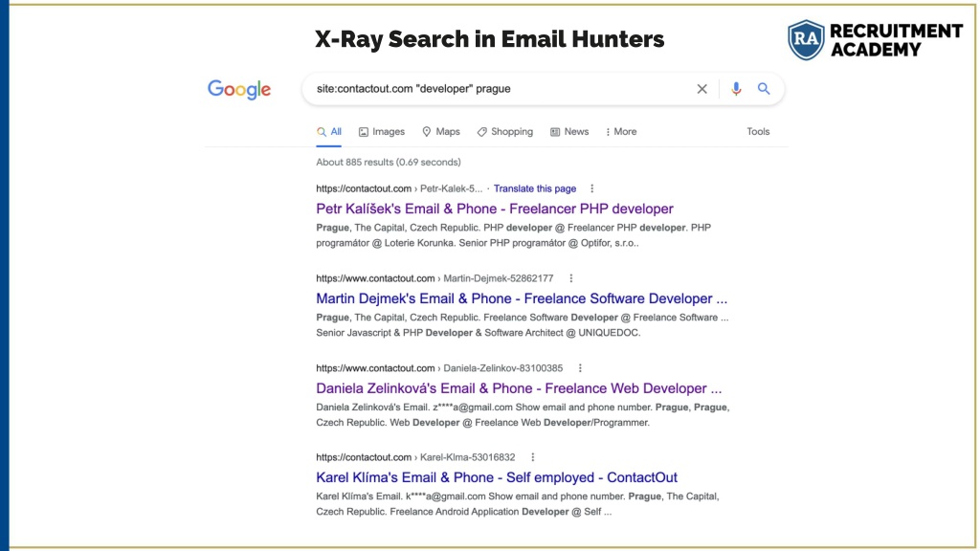Image resolution: width=980 pixels, height=551 pixels.
Task: Clear the search query with X
Action: click(702, 89)
